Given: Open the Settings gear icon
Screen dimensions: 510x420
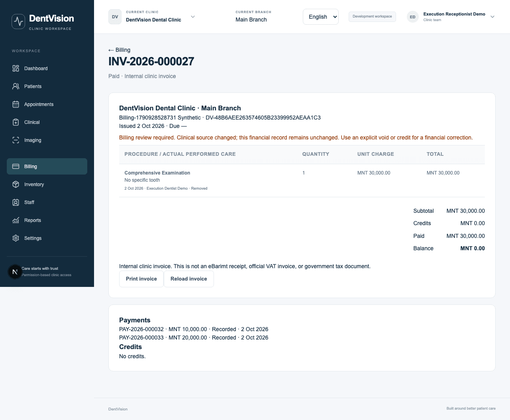Looking at the screenshot, I should (x=16, y=238).
